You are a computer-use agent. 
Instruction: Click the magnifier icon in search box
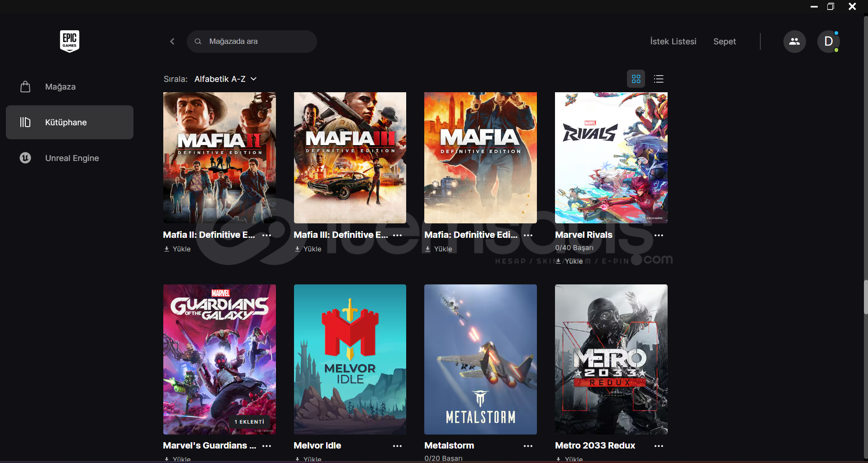click(198, 42)
